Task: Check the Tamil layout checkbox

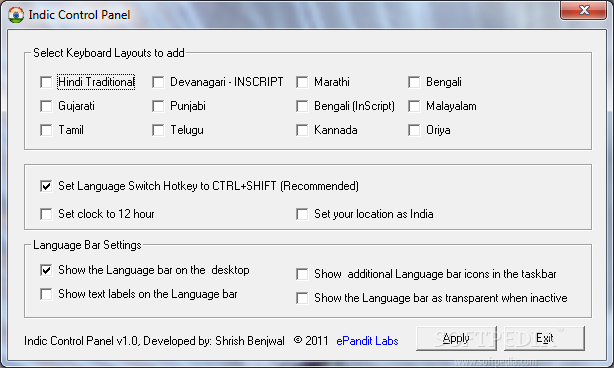Action: point(46,130)
